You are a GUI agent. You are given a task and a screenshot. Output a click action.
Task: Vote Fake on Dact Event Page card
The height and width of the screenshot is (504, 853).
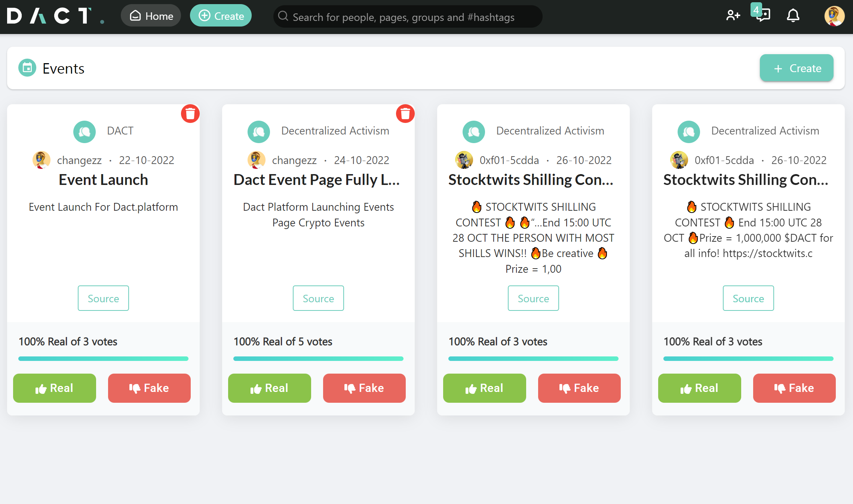pos(364,388)
